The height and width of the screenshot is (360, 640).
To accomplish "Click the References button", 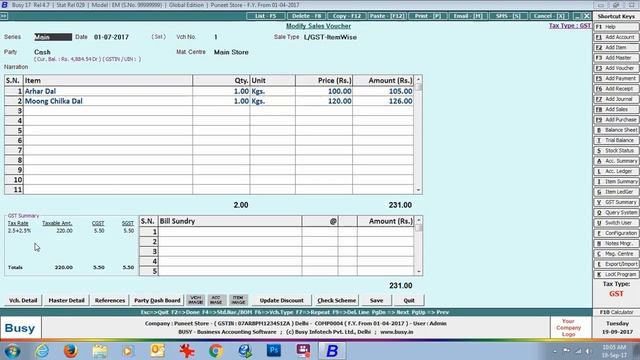I will pos(110,300).
